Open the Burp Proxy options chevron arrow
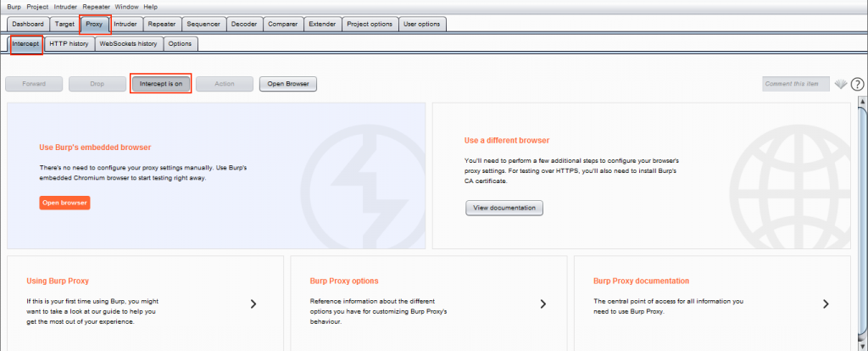868x351 pixels. click(x=543, y=304)
